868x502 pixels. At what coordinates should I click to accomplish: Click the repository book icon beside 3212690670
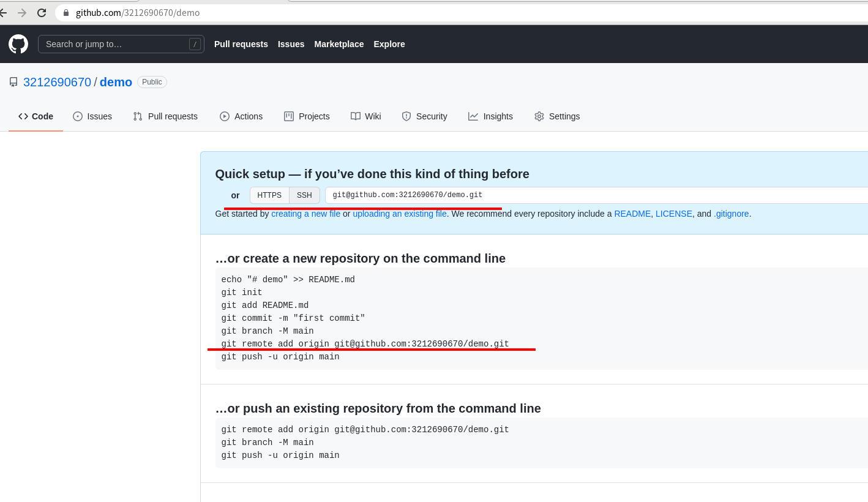pos(13,82)
